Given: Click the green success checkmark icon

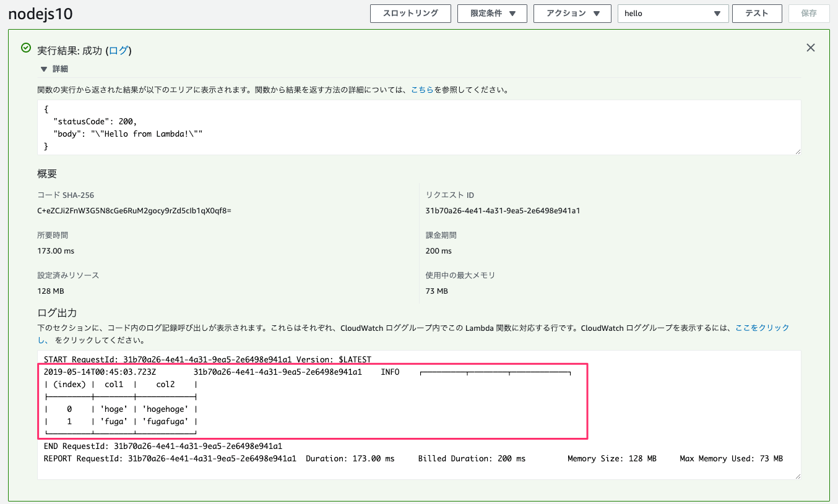Looking at the screenshot, I should tap(25, 48).
